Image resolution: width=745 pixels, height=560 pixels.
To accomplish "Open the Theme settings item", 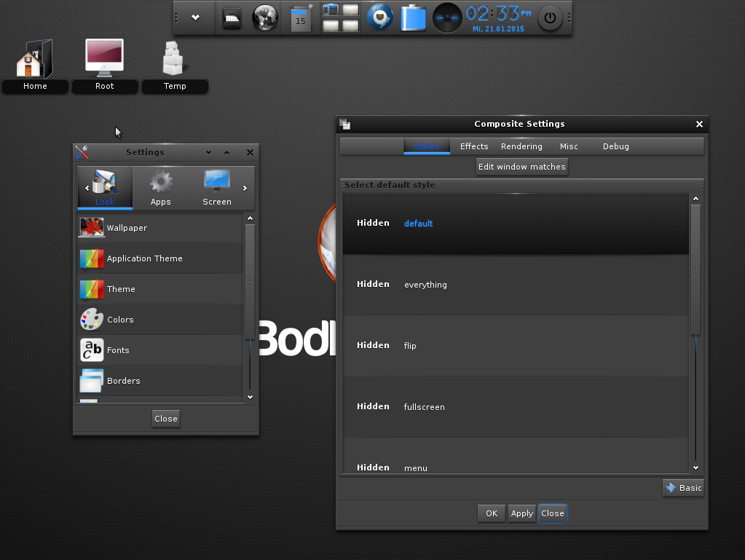I will pos(160,289).
